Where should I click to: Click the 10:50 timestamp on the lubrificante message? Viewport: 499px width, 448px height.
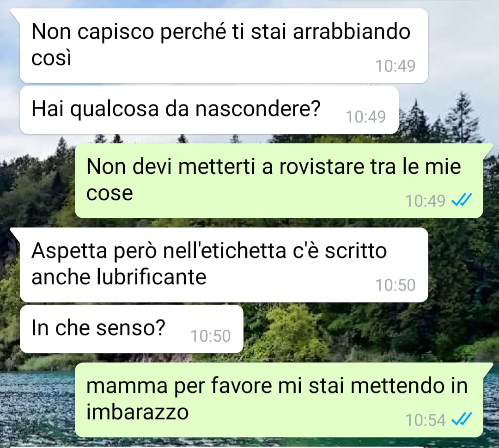[x=395, y=285]
